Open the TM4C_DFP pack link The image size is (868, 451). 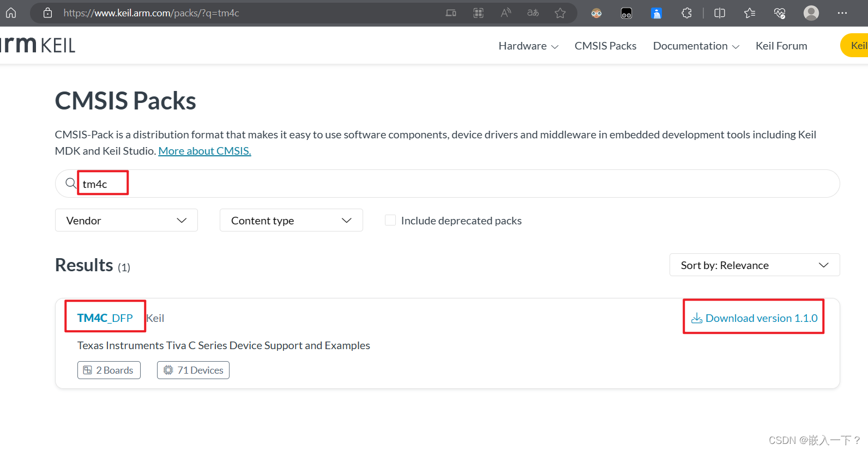105,318
